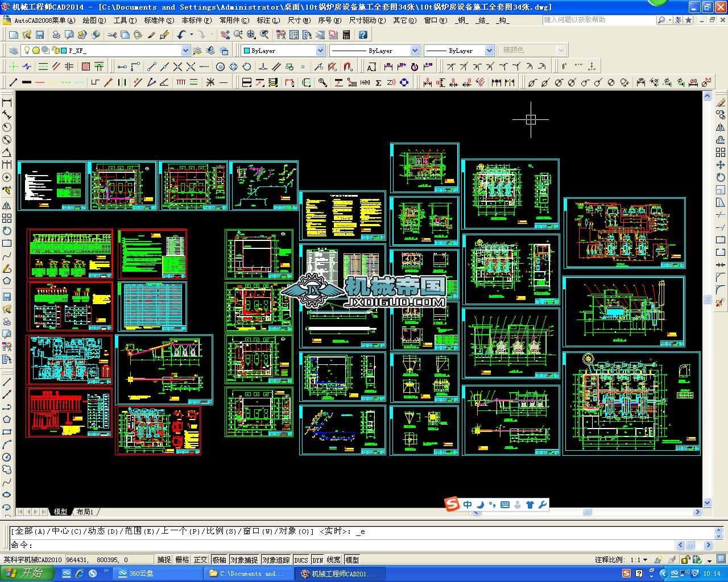728x582 pixels.
Task: Click the Favorites star icon
Action: pos(689,20)
